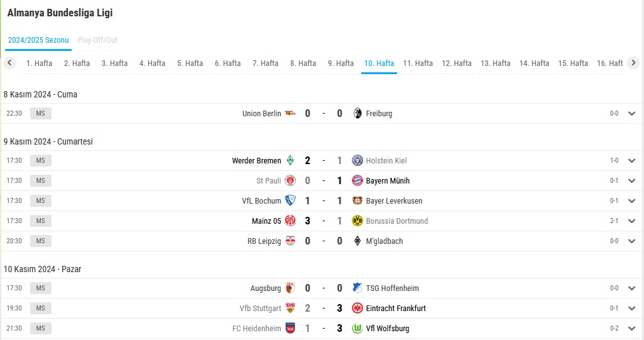Click the VfL Bochum shield logo
The height and width of the screenshot is (340, 644).
coord(290,201)
